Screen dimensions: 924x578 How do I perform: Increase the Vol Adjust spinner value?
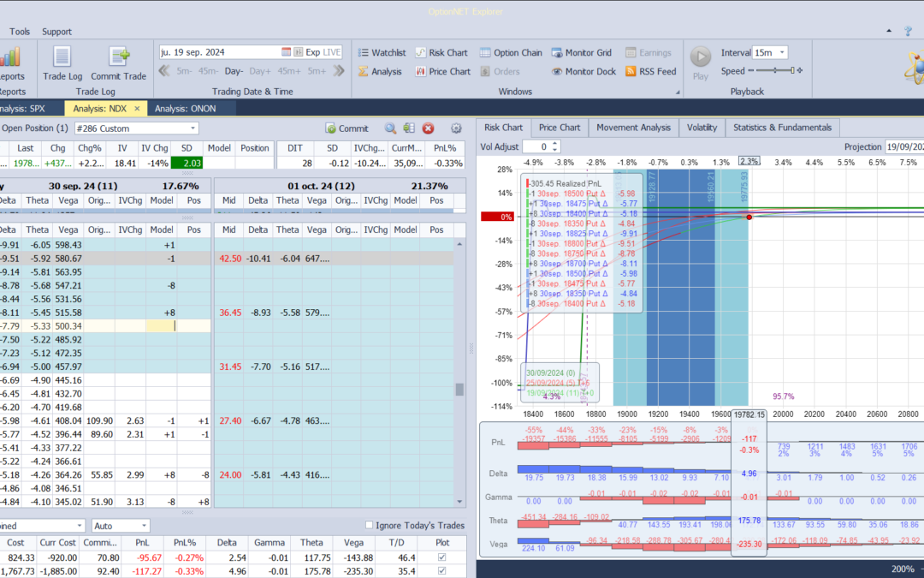click(554, 143)
